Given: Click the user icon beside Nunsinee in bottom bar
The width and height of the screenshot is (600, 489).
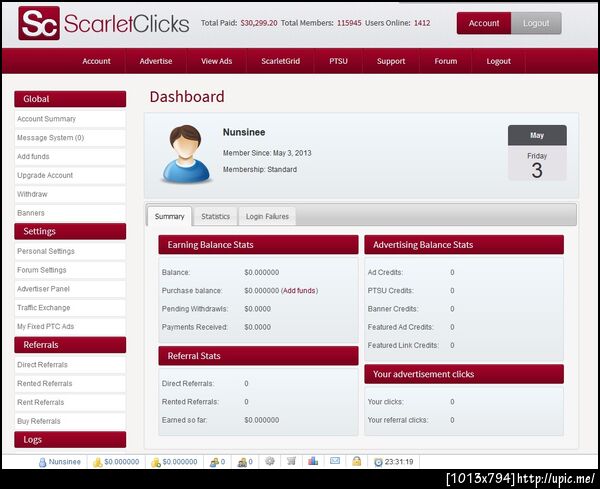Looking at the screenshot, I should 42,462.
